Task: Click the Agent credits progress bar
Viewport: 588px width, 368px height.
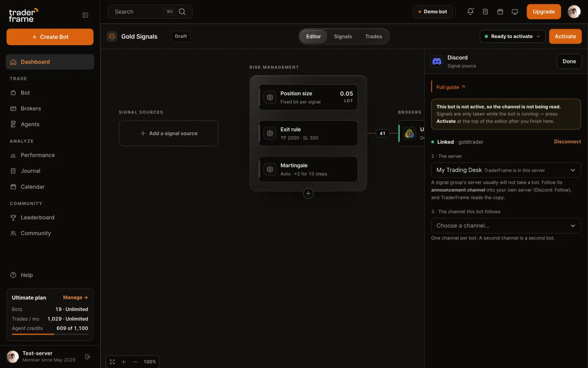Action: [50, 334]
